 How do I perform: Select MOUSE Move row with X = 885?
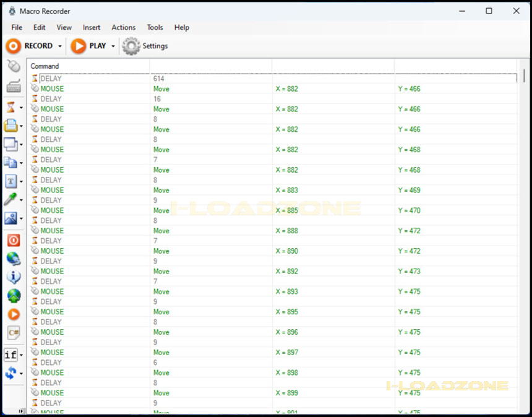click(x=272, y=210)
